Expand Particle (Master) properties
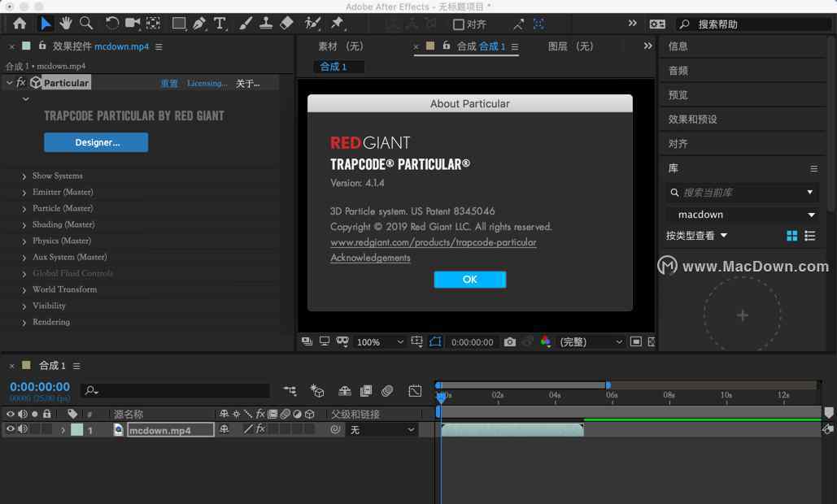The width and height of the screenshot is (837, 504). 24,209
